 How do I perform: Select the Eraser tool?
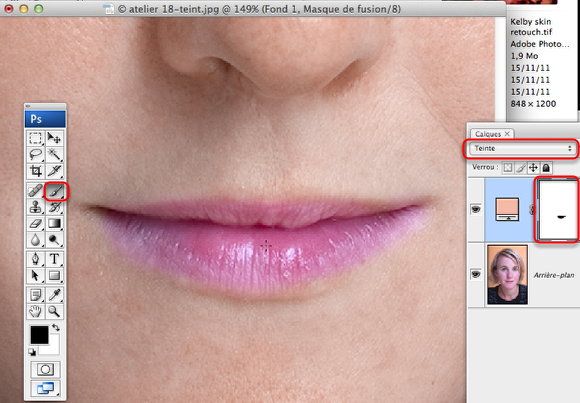click(36, 224)
